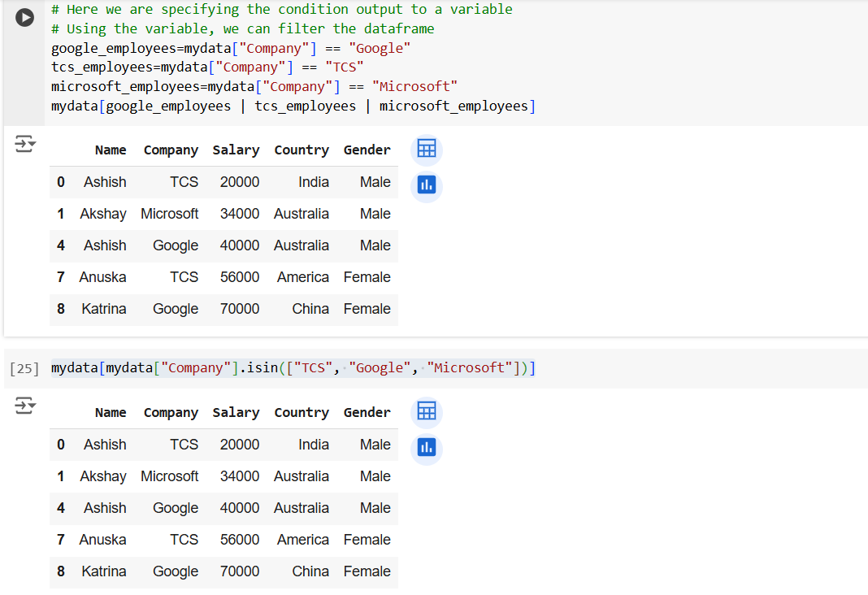The height and width of the screenshot is (595, 868).
Task: Select the Name column header in first table
Action: [x=111, y=150]
